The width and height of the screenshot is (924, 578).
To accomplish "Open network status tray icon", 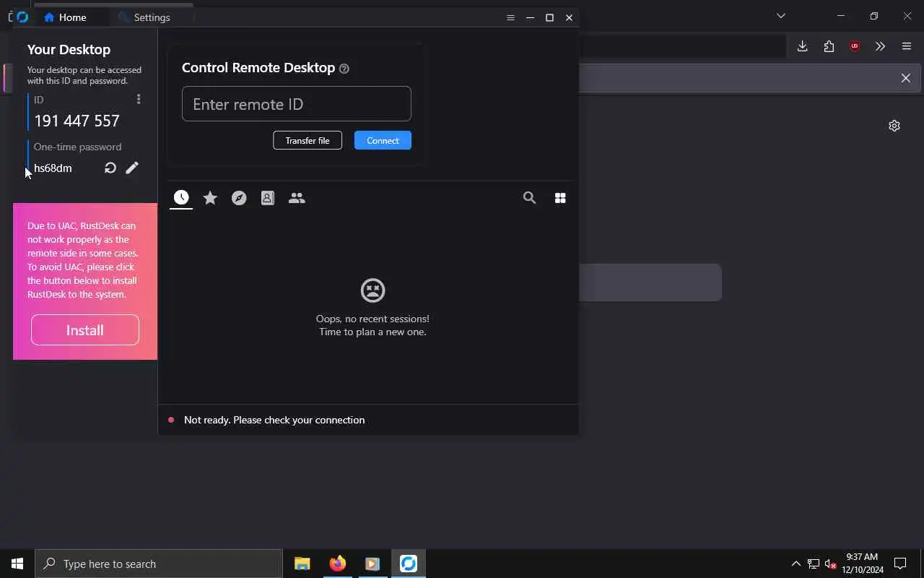I will [814, 564].
